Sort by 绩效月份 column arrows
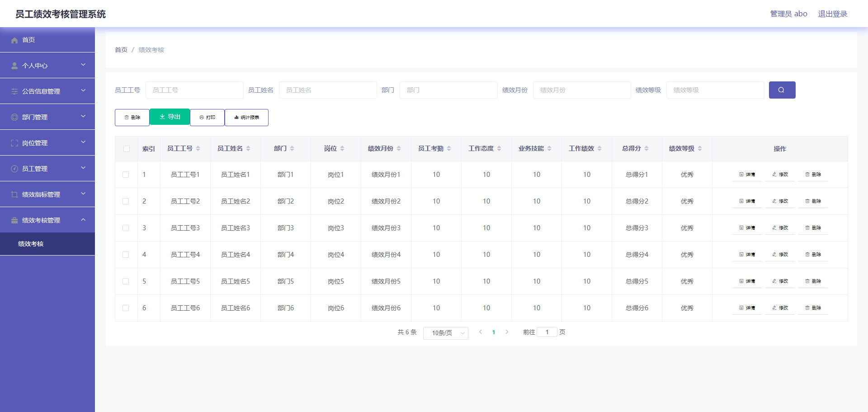868x412 pixels. 399,148
